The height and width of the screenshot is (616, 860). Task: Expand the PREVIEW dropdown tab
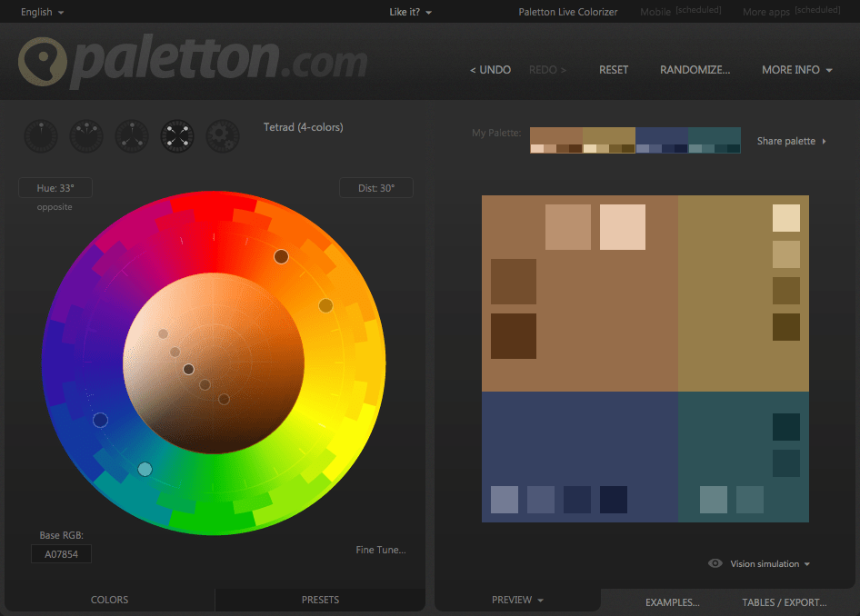(x=517, y=600)
